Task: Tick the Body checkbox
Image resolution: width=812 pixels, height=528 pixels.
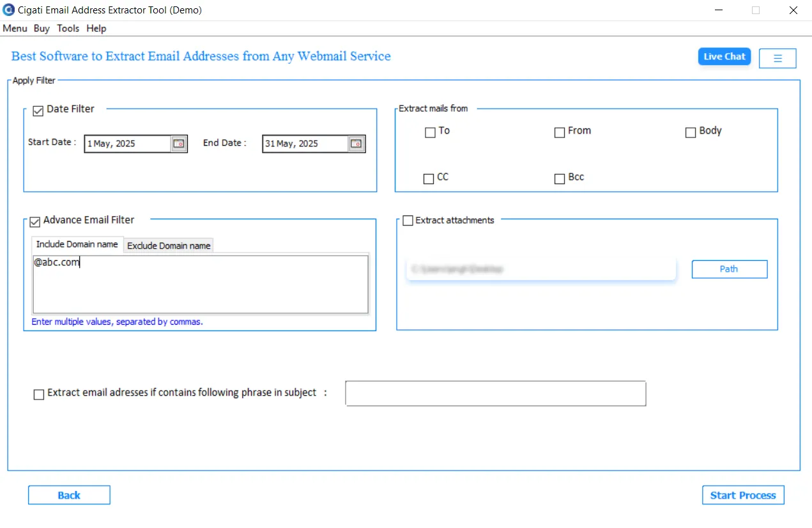Action: click(691, 133)
